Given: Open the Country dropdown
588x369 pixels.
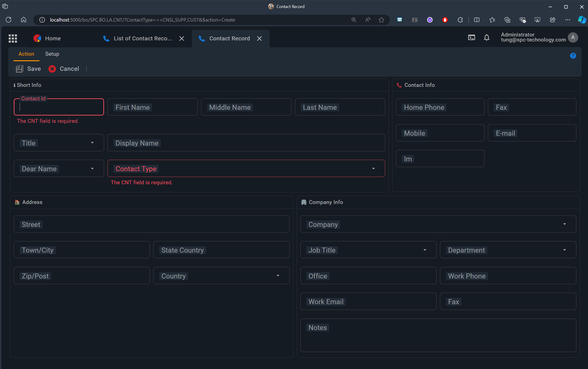Looking at the screenshot, I should coord(221,275).
